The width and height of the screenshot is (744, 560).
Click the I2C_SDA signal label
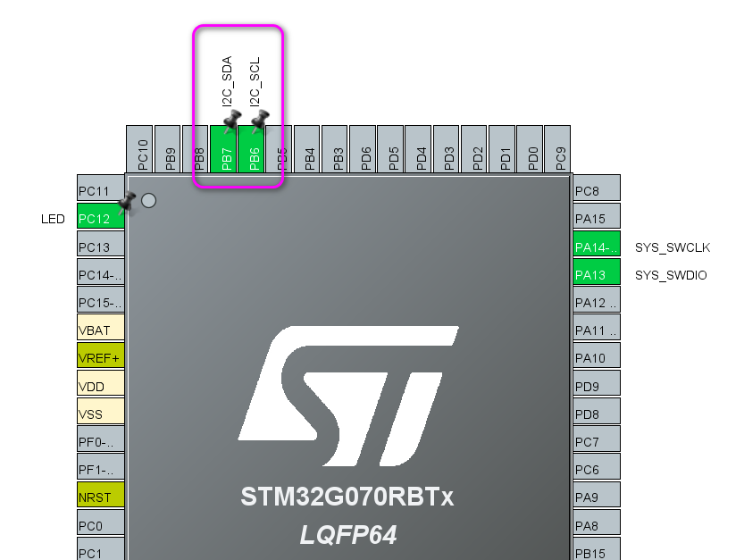coord(227,81)
